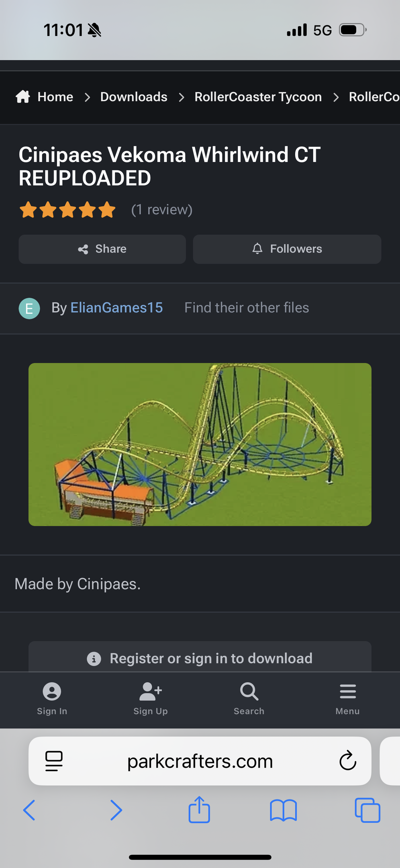The width and height of the screenshot is (400, 868).
Task: Open the roller coaster preview image
Action: (200, 444)
